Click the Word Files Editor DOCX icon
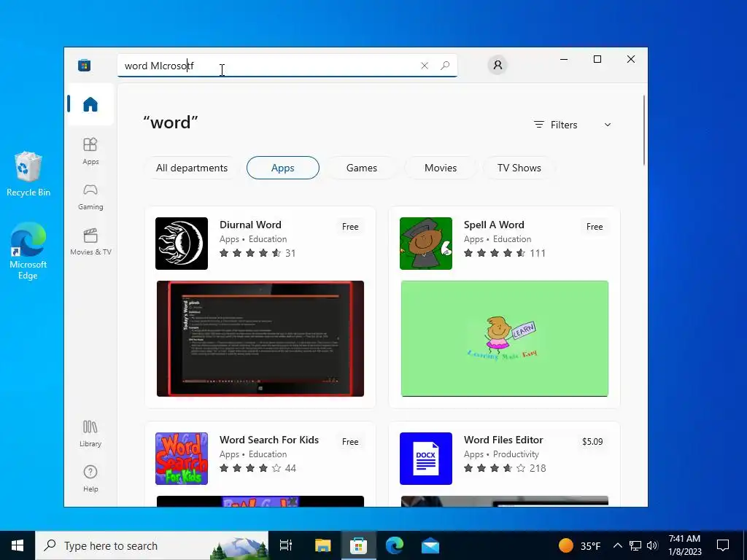The height and width of the screenshot is (560, 747). (426, 459)
